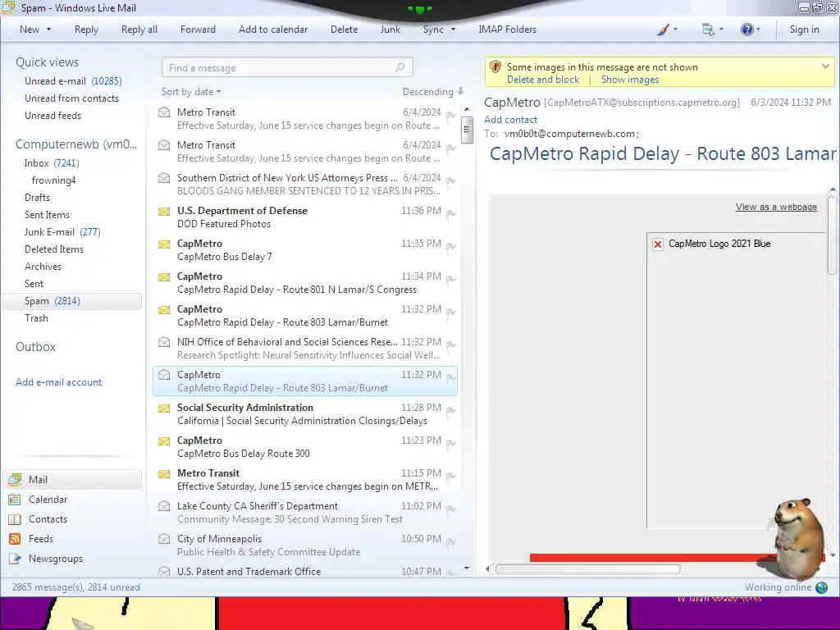Expand the Menus icon dropdown arrow
The height and width of the screenshot is (630, 840).
pos(721,30)
